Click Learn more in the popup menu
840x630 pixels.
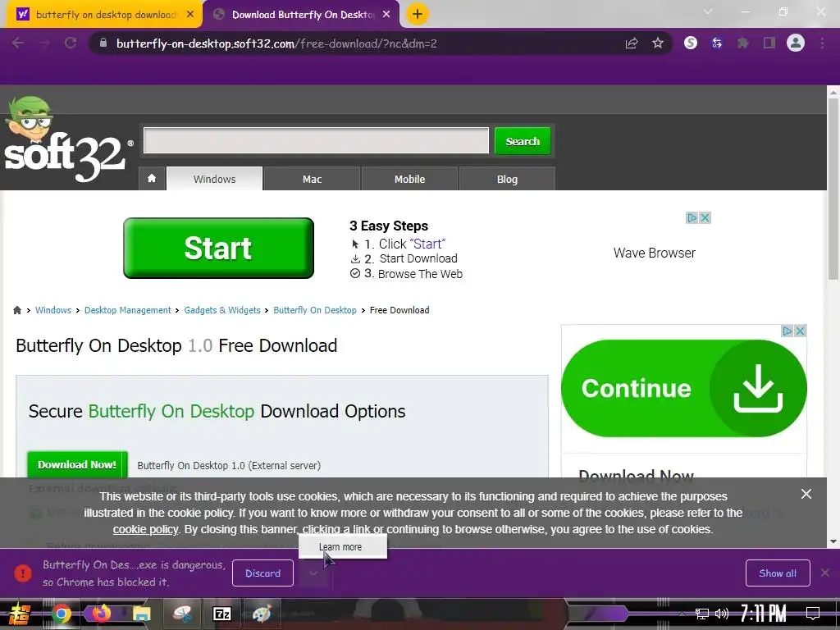click(x=342, y=547)
